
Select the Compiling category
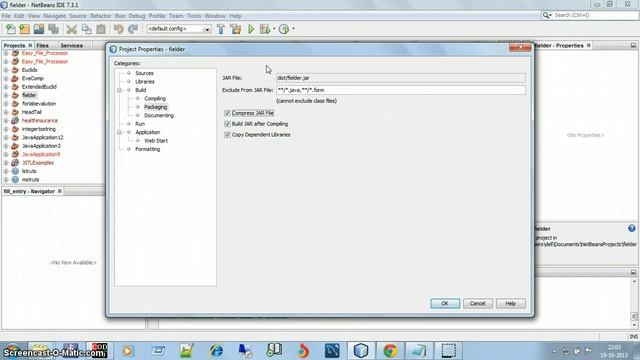pos(155,99)
